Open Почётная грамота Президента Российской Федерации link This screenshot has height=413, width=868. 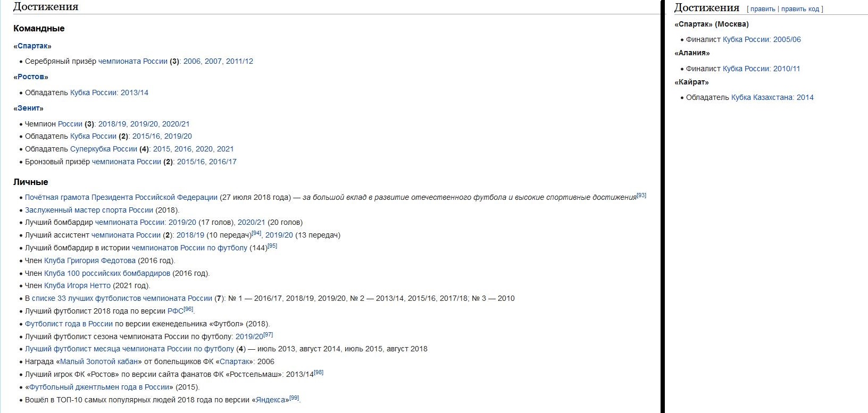coord(121,197)
